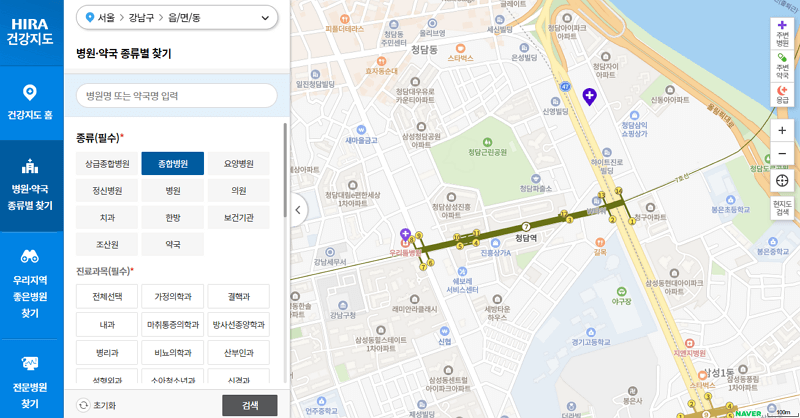Click the 청담파출소 map marker

click(x=536, y=179)
